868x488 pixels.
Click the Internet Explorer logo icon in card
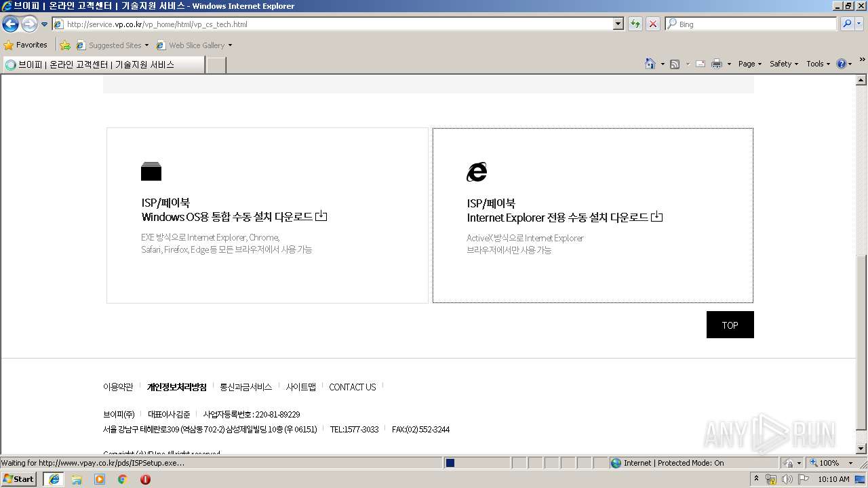pos(477,172)
